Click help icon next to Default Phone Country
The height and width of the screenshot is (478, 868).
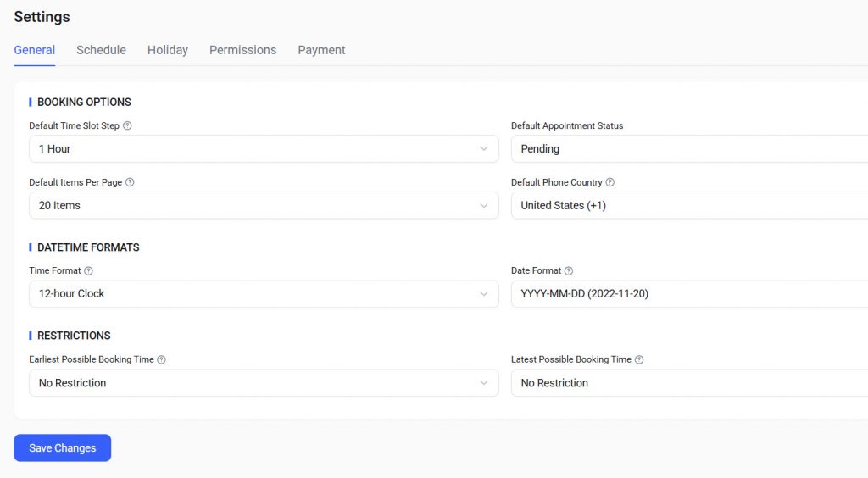[x=610, y=183]
